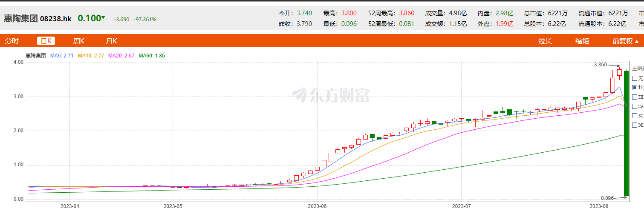Click the green down-triangle beside price 0.100

pyautogui.click(x=103, y=17)
